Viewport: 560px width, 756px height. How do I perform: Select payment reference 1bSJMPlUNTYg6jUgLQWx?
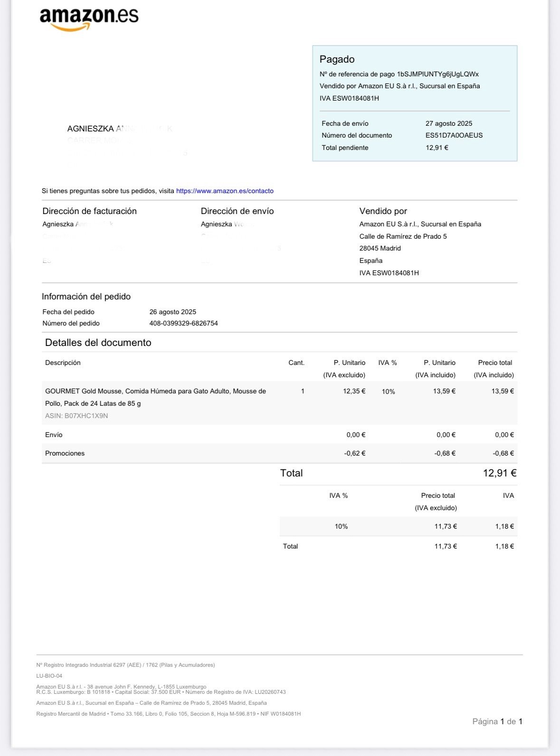pos(438,74)
